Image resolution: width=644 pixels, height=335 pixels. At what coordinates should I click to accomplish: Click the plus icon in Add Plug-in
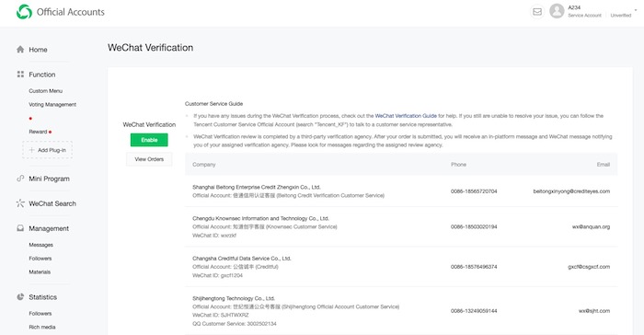pos(31,150)
